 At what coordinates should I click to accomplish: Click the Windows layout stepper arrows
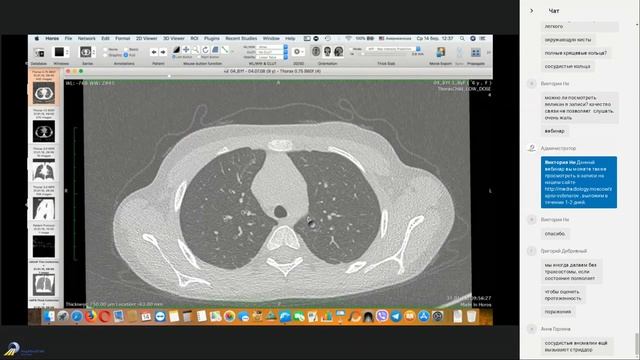click(67, 52)
